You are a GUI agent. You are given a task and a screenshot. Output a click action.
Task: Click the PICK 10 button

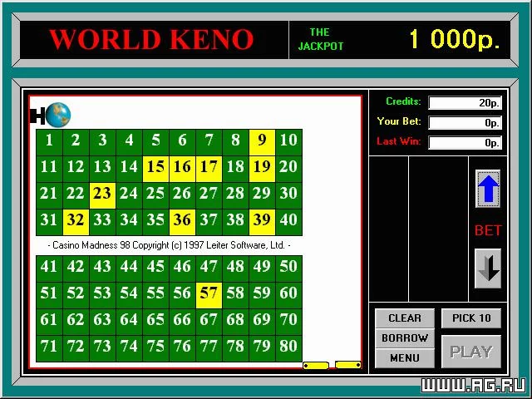[471, 318]
